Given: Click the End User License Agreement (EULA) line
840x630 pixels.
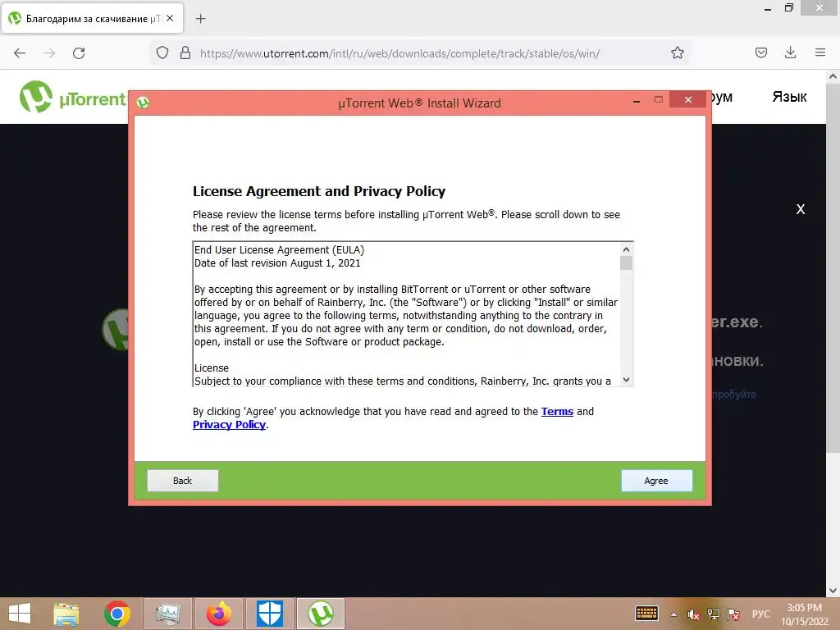Looking at the screenshot, I should point(279,250).
